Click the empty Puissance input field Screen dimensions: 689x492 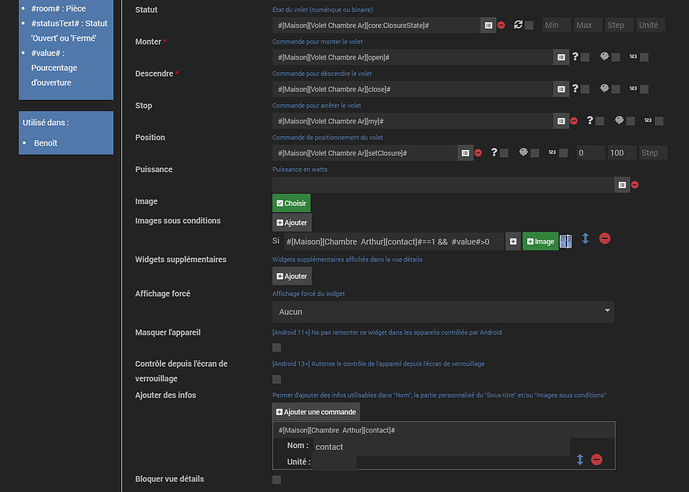pos(443,185)
